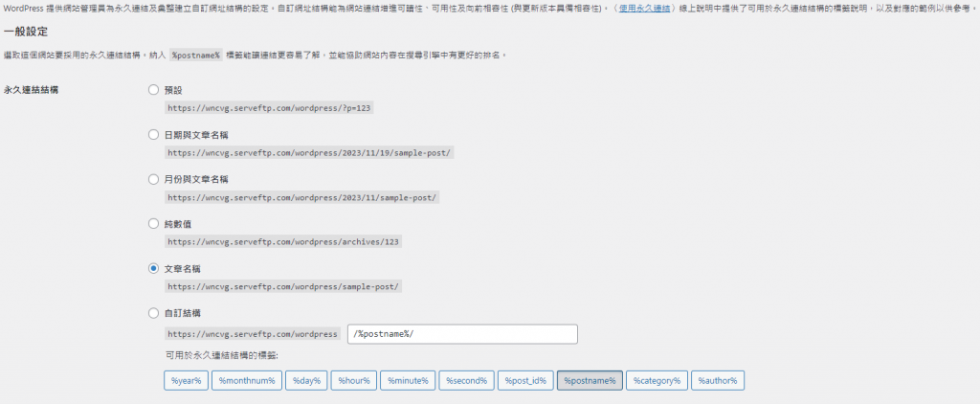Viewport: 980px width, 404px height.
Task: Click the %category% tag button
Action: [x=657, y=380]
